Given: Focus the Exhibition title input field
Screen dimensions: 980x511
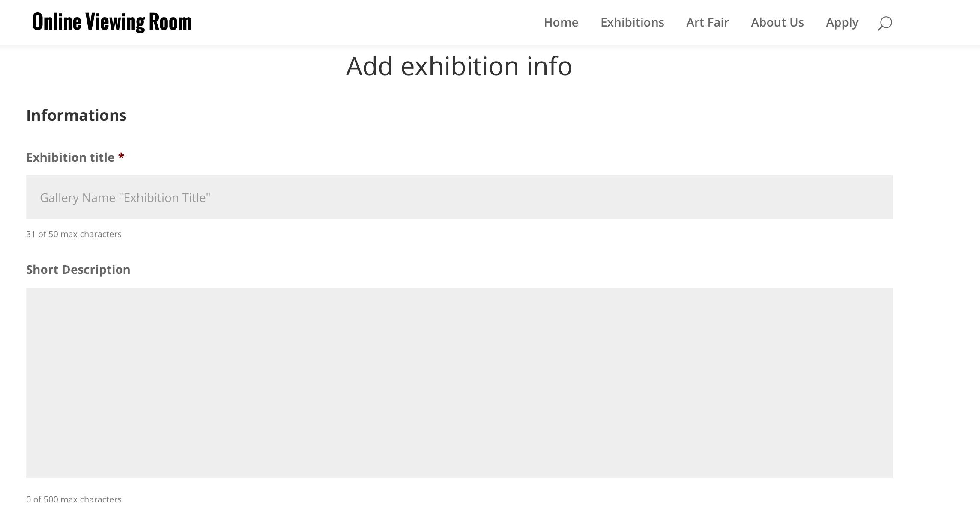Looking at the screenshot, I should tap(460, 197).
